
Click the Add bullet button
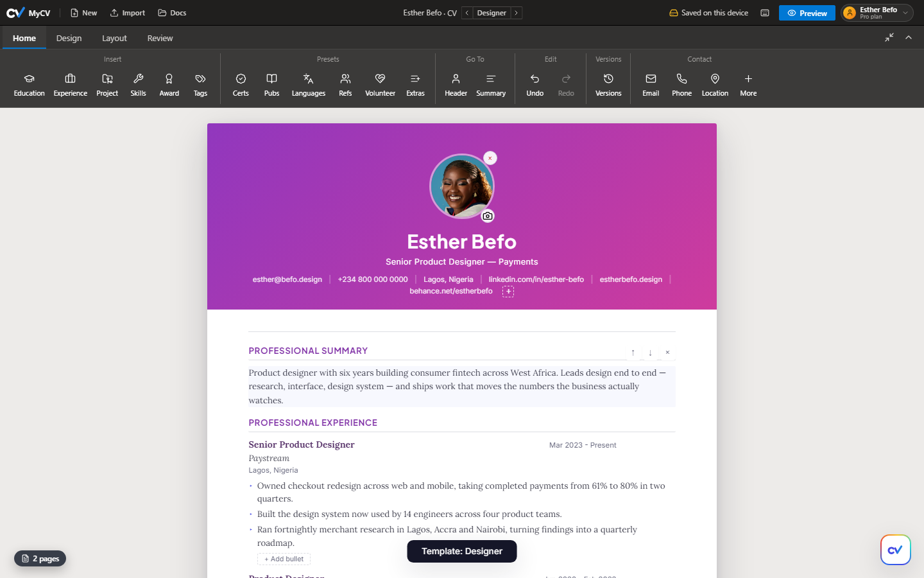[284, 559]
